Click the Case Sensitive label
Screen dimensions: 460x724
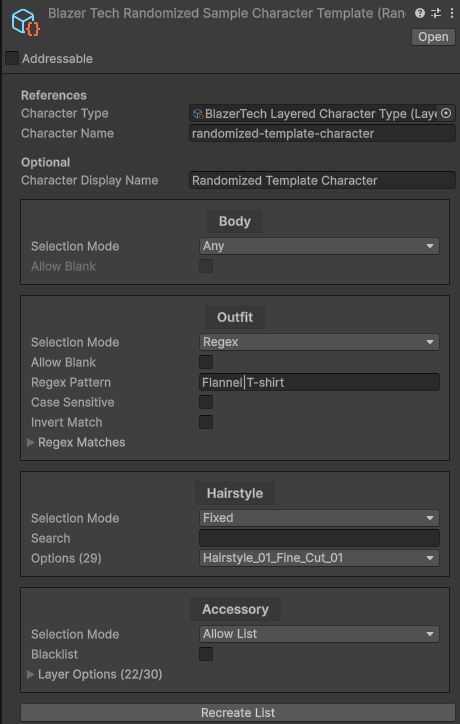click(73, 402)
